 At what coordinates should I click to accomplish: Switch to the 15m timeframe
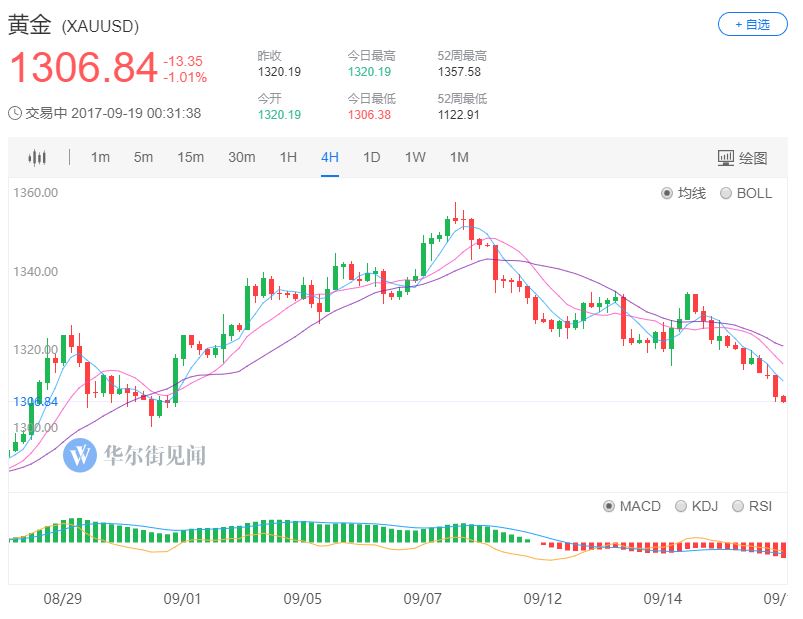tap(191, 157)
